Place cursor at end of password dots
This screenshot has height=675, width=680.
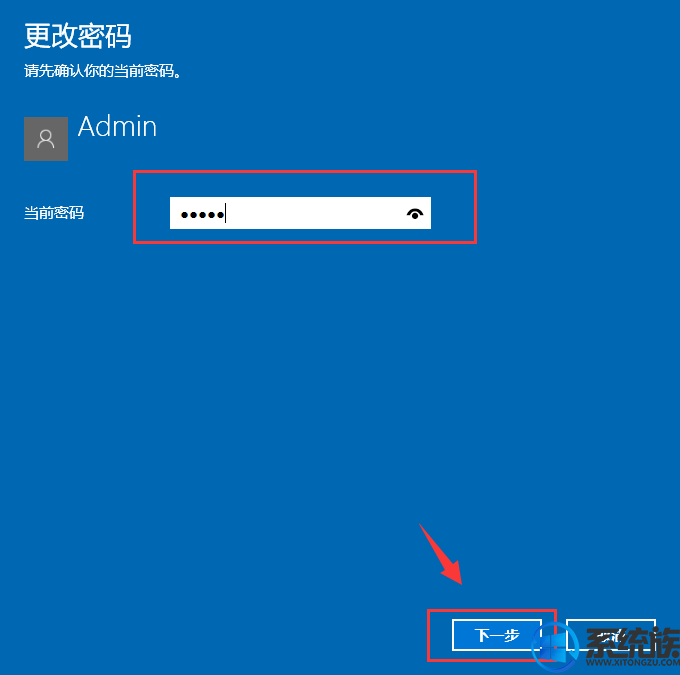point(226,213)
